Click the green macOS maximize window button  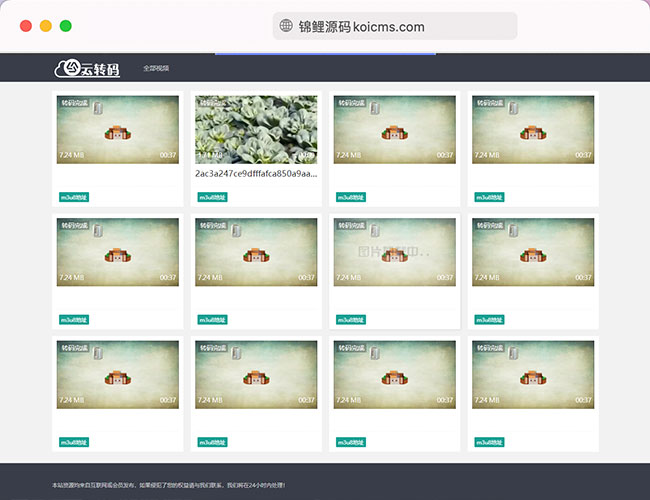coord(65,26)
